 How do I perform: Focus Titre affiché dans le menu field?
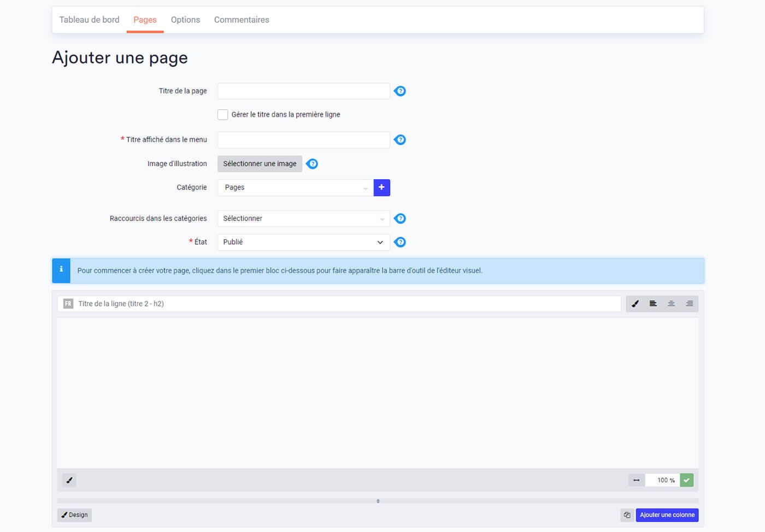tap(304, 140)
